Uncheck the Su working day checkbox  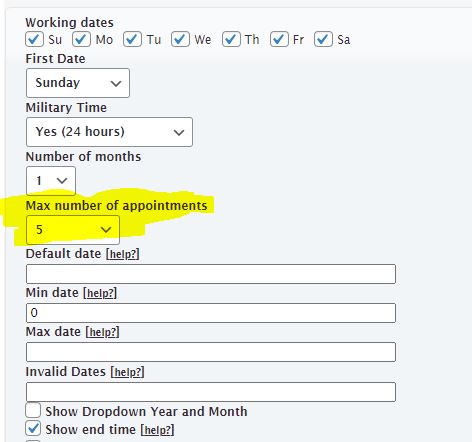34,39
